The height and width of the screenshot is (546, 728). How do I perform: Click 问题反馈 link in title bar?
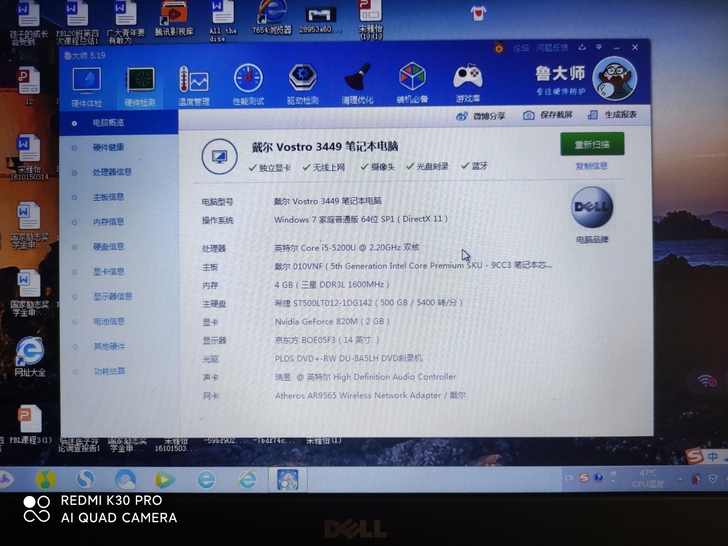point(552,47)
